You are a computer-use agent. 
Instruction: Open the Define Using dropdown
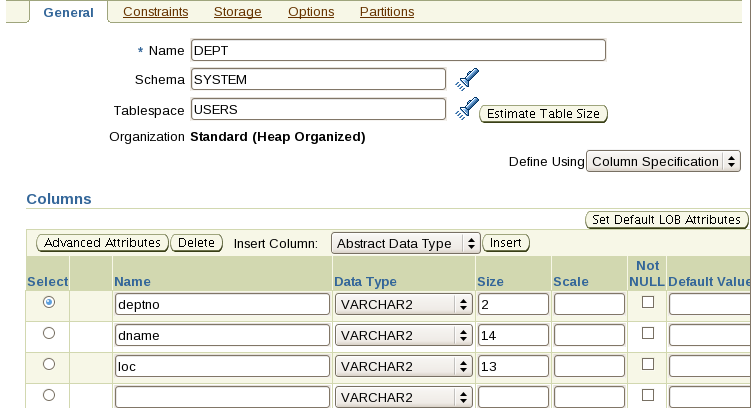(663, 161)
